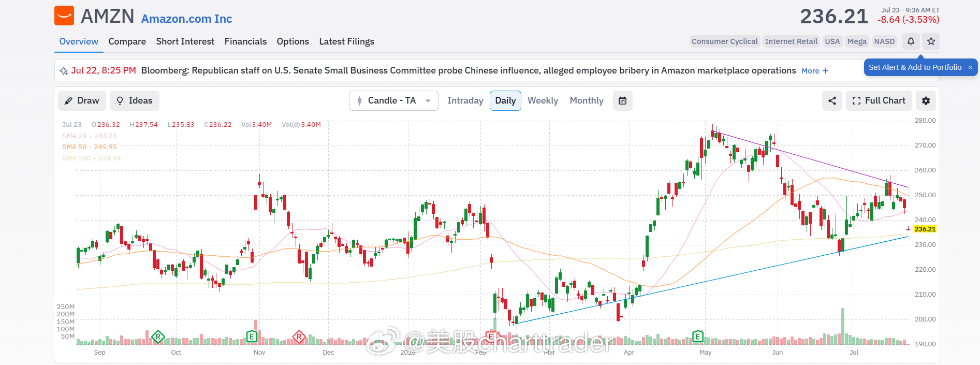Click the -8.64 (-3.53%) price change
Screen dimensions: 980x365
pos(908,20)
